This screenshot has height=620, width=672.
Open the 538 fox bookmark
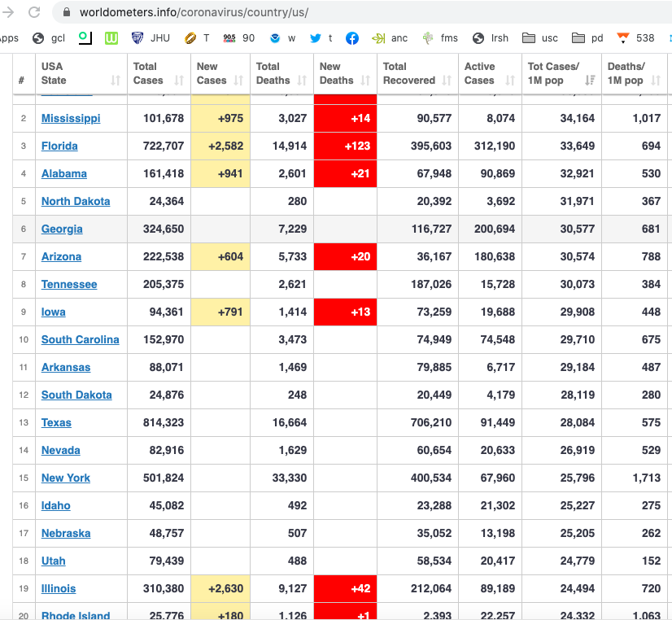tap(623, 38)
